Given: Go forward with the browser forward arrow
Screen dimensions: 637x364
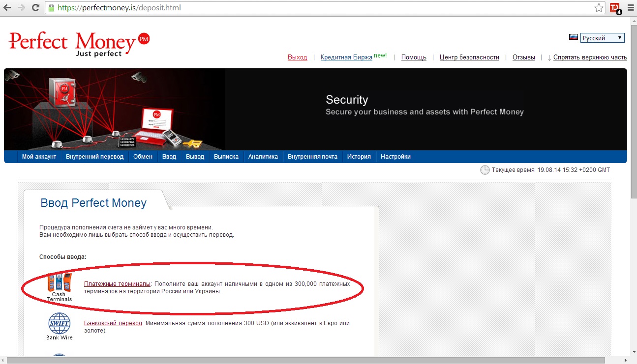Looking at the screenshot, I should (21, 7).
